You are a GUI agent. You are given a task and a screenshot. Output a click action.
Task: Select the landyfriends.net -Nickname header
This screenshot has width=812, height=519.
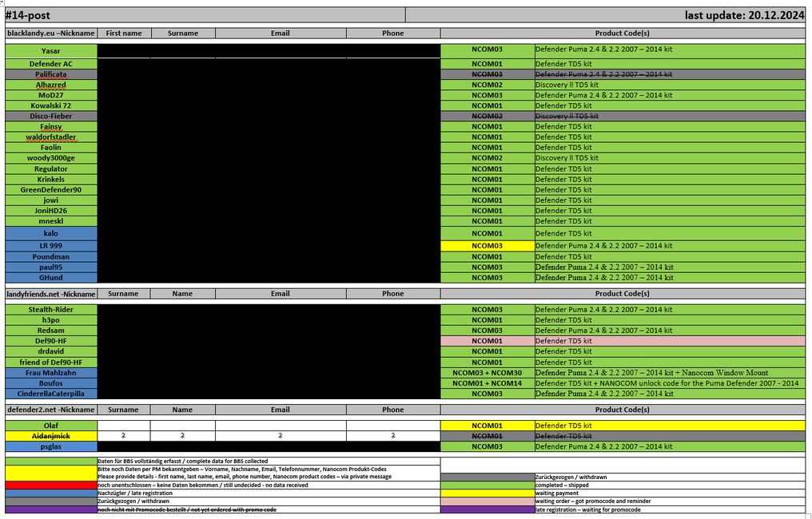pyautogui.click(x=51, y=294)
